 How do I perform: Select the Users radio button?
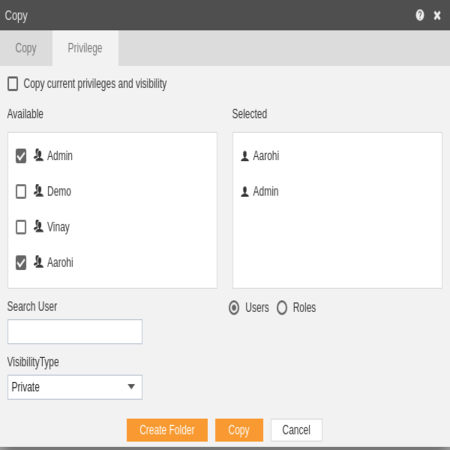[234, 308]
